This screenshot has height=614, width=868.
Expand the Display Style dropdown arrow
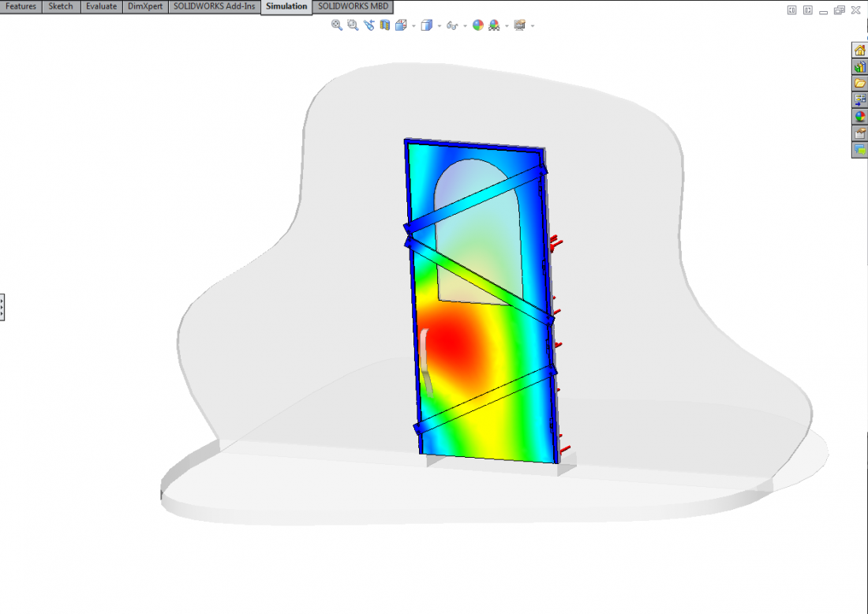tap(440, 26)
